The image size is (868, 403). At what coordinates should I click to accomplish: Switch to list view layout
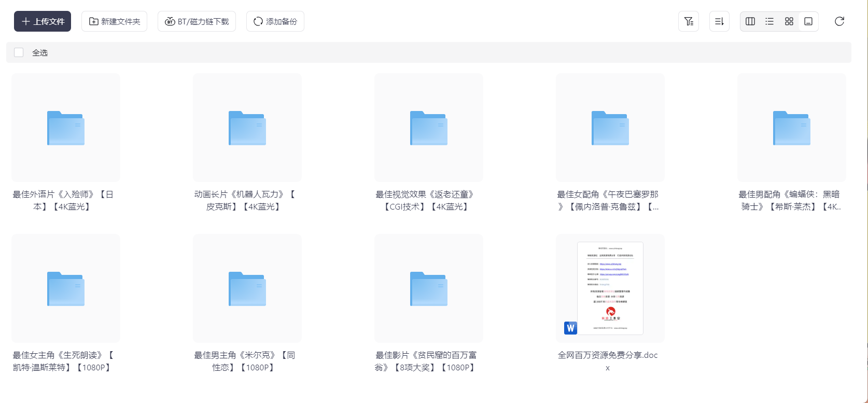pyautogui.click(x=769, y=21)
